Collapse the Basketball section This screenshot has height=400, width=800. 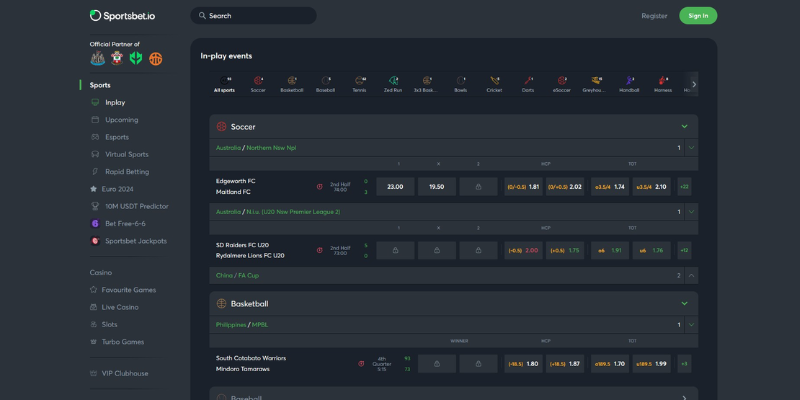click(685, 304)
